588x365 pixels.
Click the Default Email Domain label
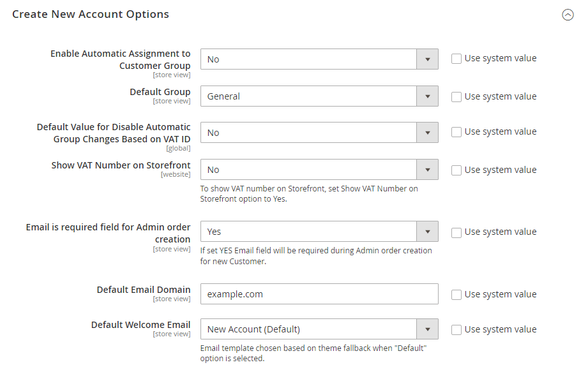[144, 290]
